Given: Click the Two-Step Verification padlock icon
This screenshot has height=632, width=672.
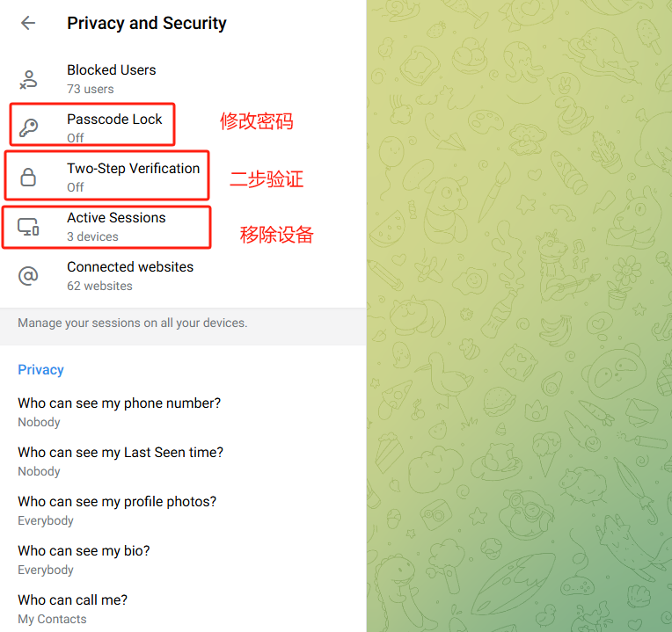Looking at the screenshot, I should pyautogui.click(x=28, y=178).
